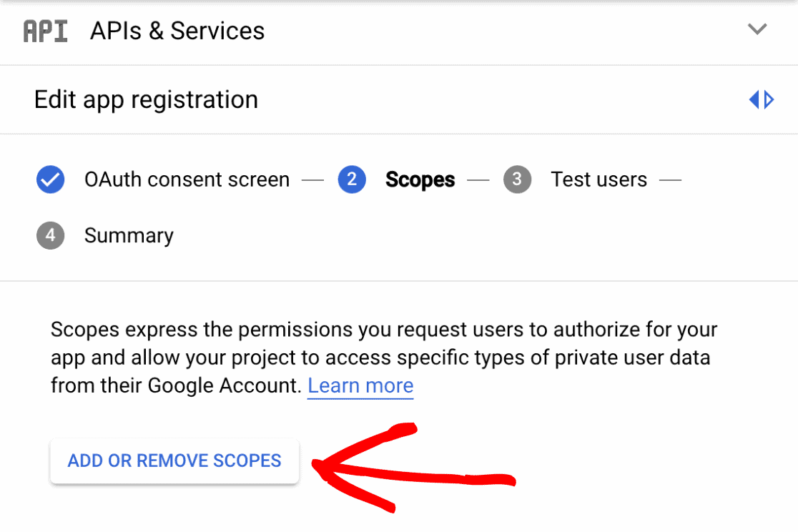The height and width of the screenshot is (532, 798).
Task: Expand the APIs & Services chevron
Action: (757, 29)
